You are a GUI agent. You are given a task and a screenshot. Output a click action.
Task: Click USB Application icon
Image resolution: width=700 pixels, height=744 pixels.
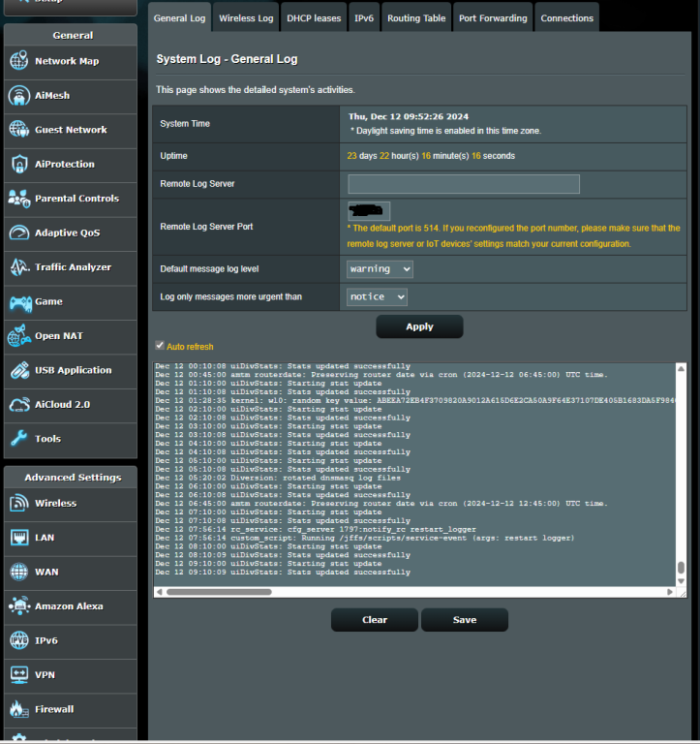19,370
